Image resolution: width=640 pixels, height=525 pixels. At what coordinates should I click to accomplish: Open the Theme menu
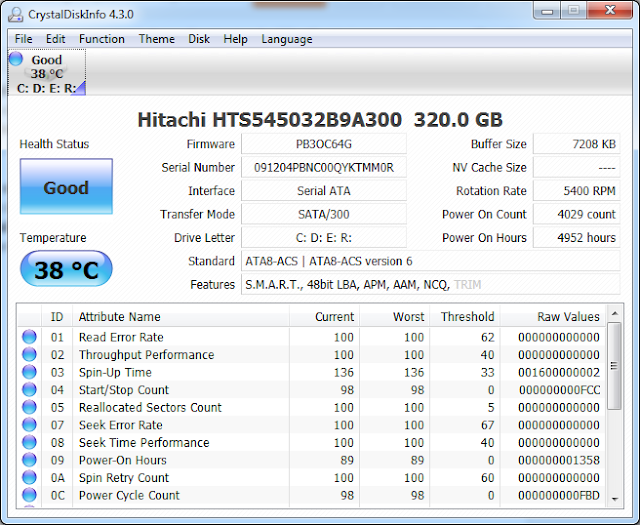click(156, 39)
